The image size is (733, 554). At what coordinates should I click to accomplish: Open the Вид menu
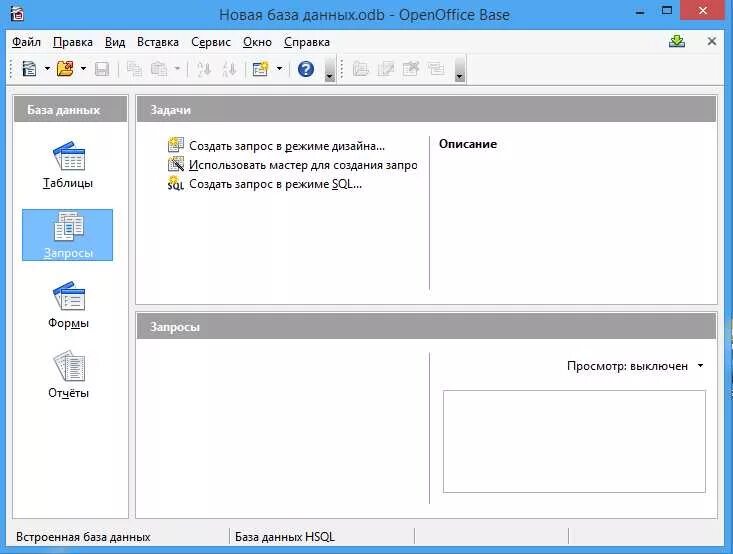coord(115,42)
